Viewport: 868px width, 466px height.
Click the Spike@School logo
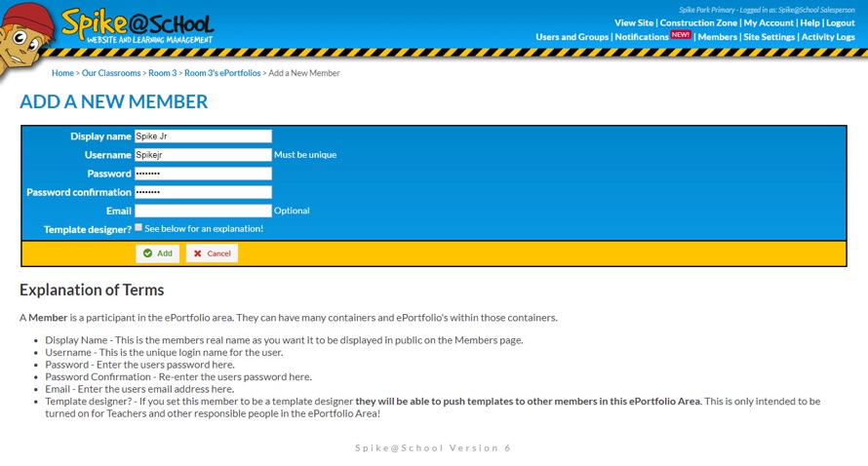137,26
